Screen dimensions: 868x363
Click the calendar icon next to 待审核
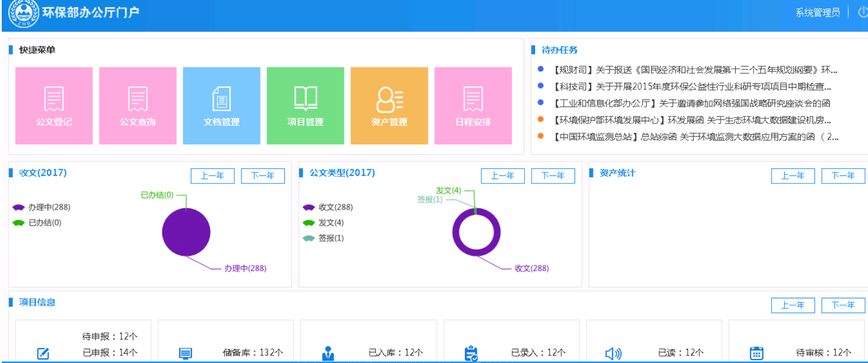(756, 353)
